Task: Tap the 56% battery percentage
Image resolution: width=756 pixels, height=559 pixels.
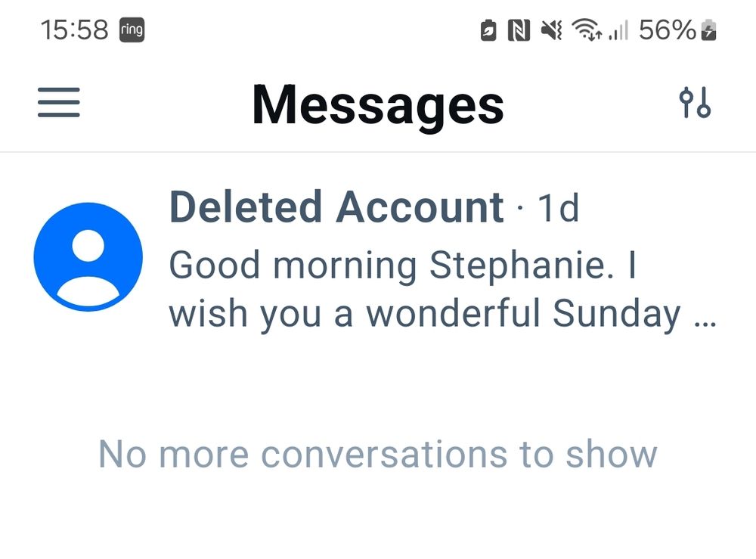Action: (x=668, y=30)
